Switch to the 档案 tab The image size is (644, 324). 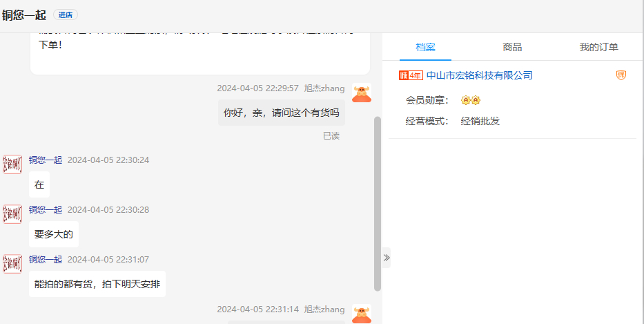425,47
